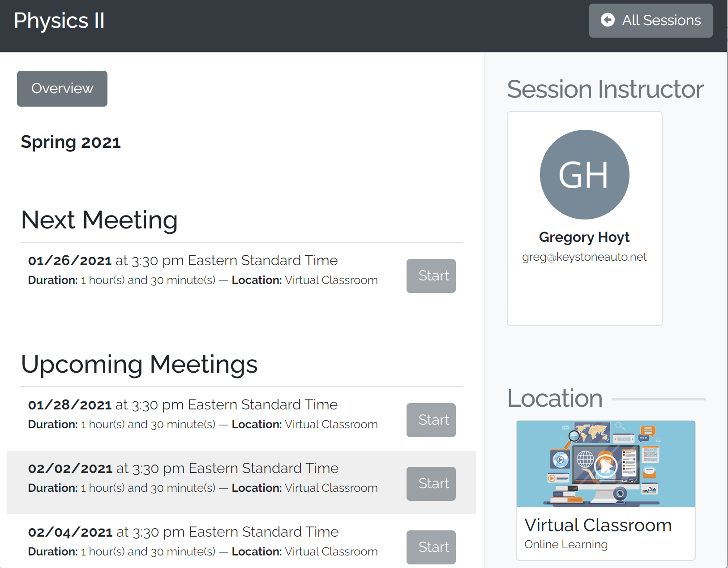Image resolution: width=728 pixels, height=568 pixels.
Task: Click the back arrow icon beside All Sessions
Action: click(608, 20)
